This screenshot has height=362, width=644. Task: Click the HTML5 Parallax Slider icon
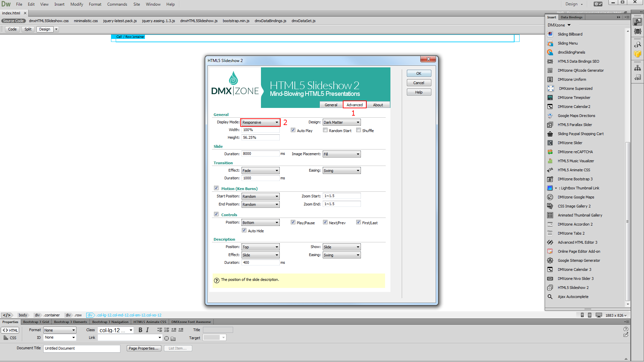pyautogui.click(x=550, y=125)
